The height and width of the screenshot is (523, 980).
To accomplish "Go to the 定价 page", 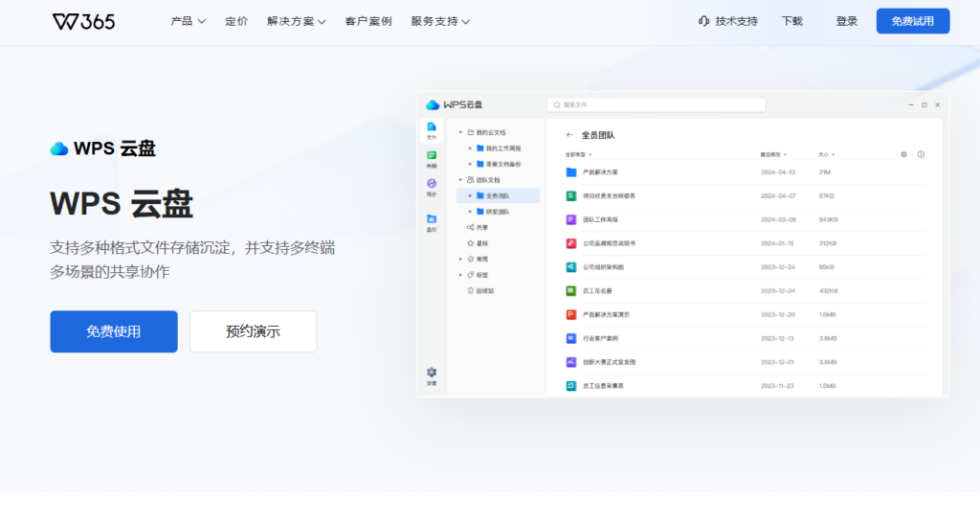I will pos(236,21).
